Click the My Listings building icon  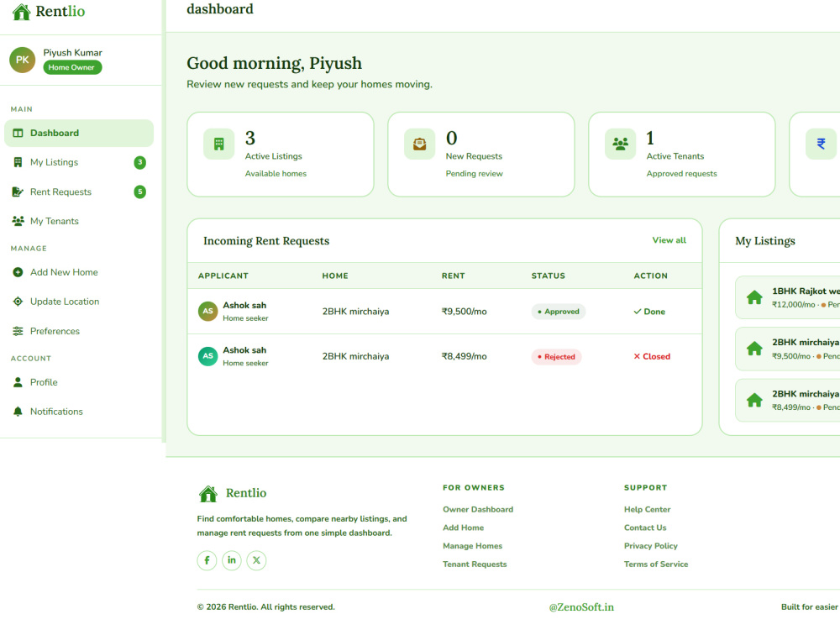pos(18,162)
